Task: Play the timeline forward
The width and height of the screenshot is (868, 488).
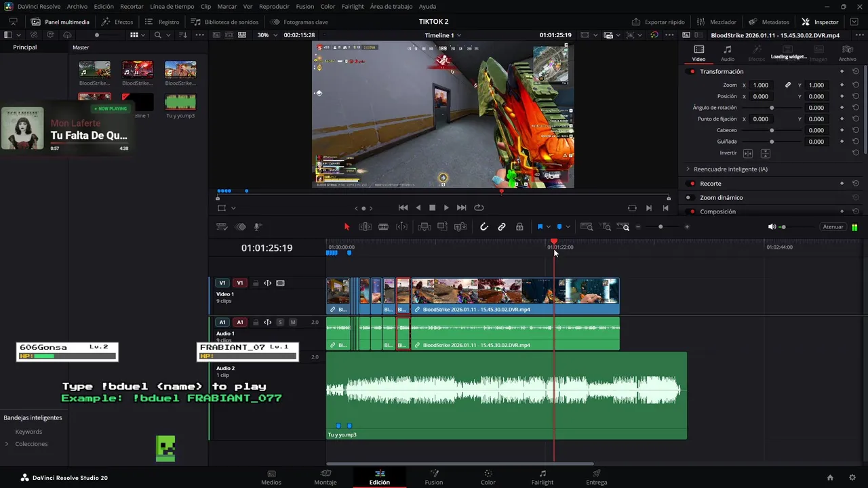Action: (446, 208)
